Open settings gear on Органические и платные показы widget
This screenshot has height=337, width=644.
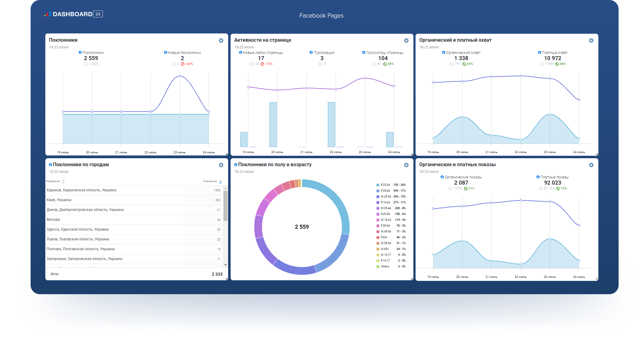point(591,165)
